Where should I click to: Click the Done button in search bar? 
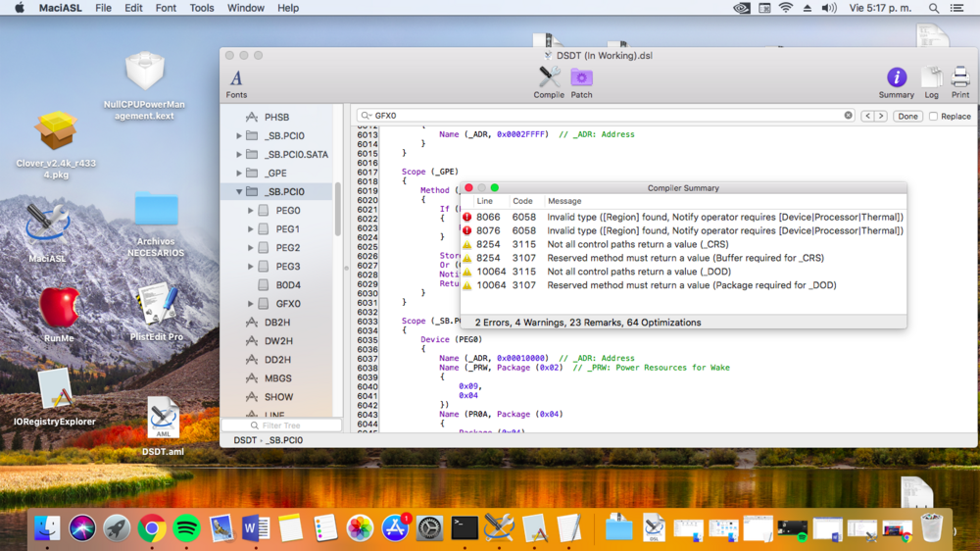907,116
